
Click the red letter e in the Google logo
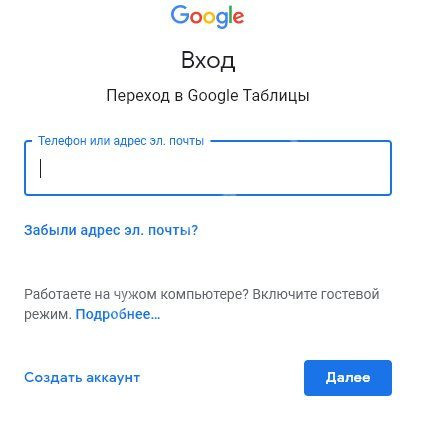click(x=238, y=18)
